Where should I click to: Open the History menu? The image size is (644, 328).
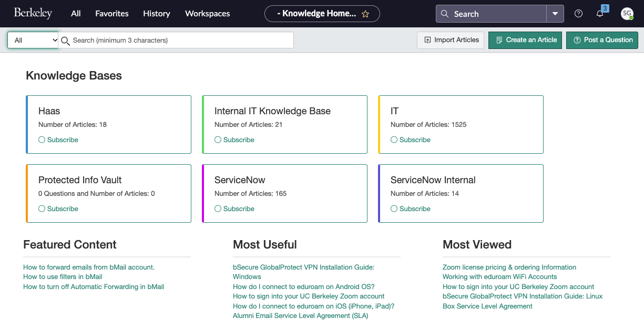click(156, 14)
